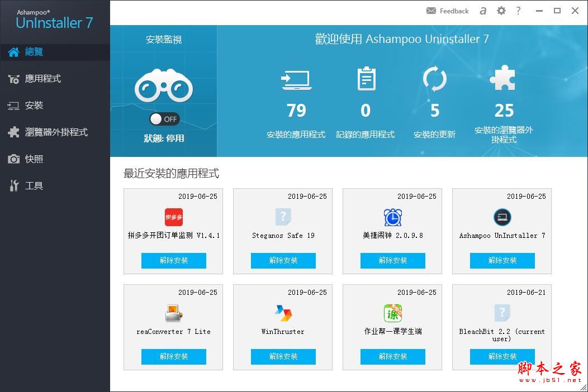Click the 記錄的應用程式 label
Screen dimensions: 588x392
(x=365, y=135)
